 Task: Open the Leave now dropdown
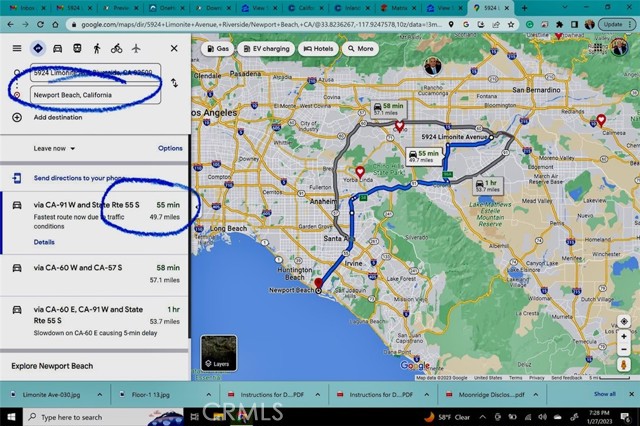click(x=54, y=149)
